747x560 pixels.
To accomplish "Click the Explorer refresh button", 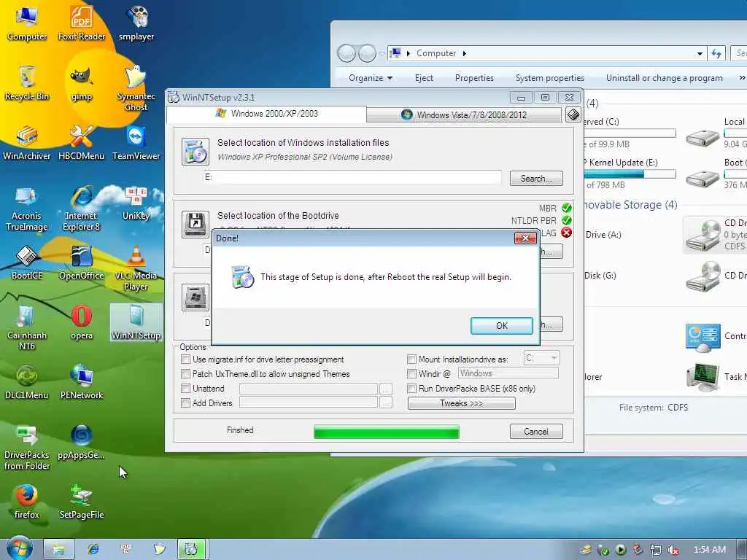I will [x=716, y=53].
